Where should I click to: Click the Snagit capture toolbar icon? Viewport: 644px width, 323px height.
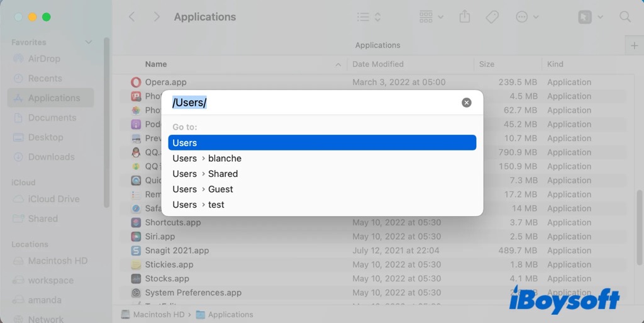585,17
